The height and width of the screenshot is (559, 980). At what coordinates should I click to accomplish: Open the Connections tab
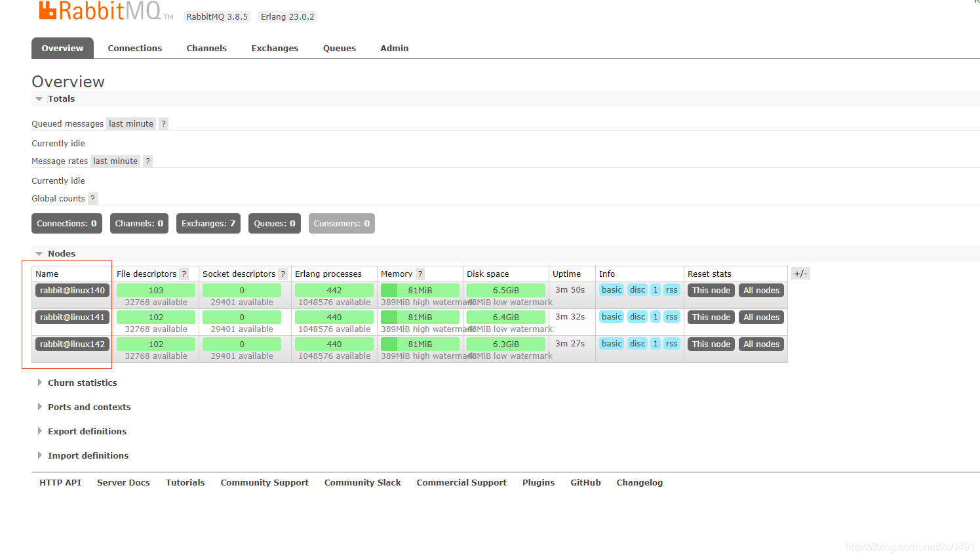135,48
